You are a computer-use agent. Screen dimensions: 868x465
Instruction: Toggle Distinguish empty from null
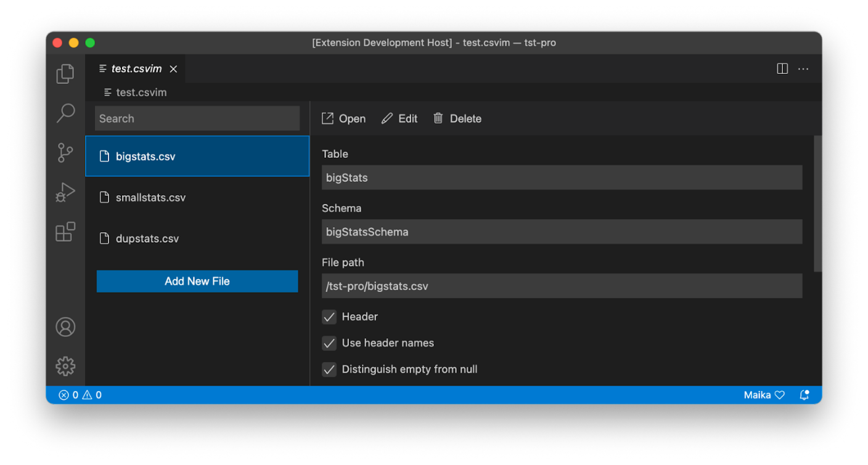pos(329,369)
